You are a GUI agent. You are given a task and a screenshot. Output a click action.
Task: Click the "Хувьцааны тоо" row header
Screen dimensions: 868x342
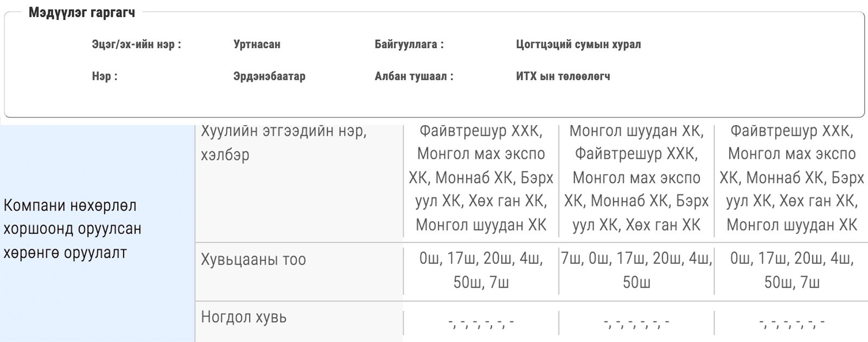tap(253, 260)
